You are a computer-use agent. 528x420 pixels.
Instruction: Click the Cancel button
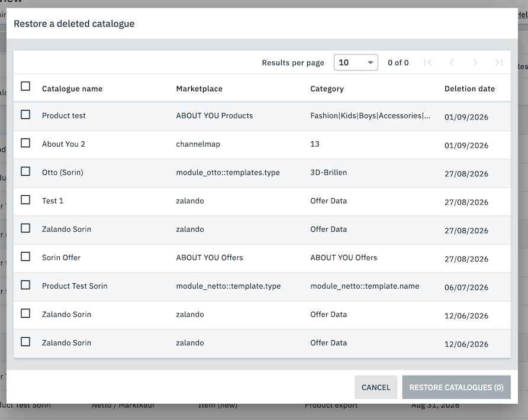[x=376, y=387]
